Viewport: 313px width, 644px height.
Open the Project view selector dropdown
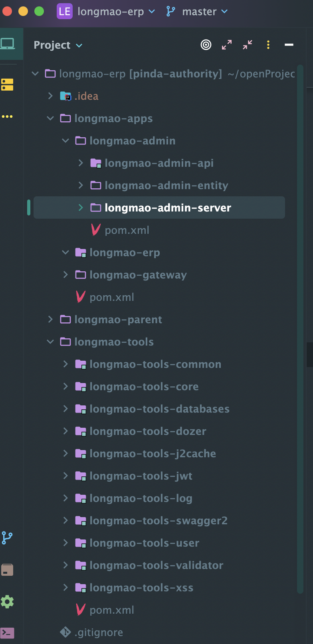click(x=58, y=45)
